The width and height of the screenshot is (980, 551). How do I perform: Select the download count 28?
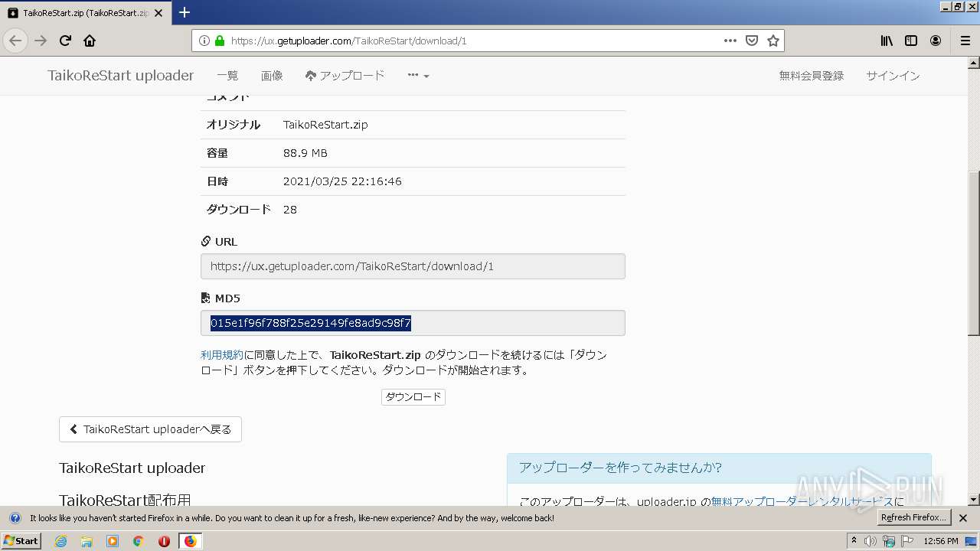(290, 210)
